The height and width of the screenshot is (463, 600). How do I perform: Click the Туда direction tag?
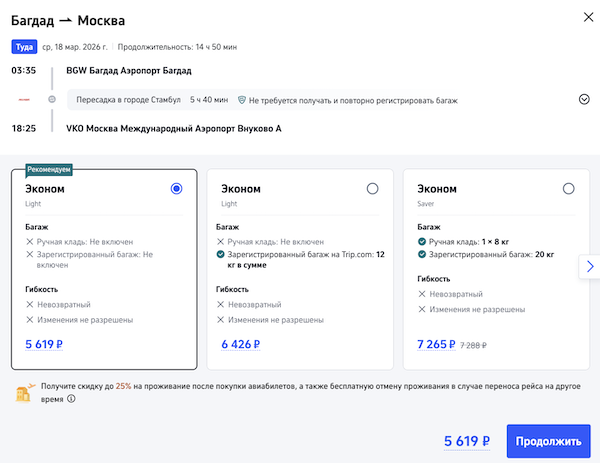(x=24, y=47)
